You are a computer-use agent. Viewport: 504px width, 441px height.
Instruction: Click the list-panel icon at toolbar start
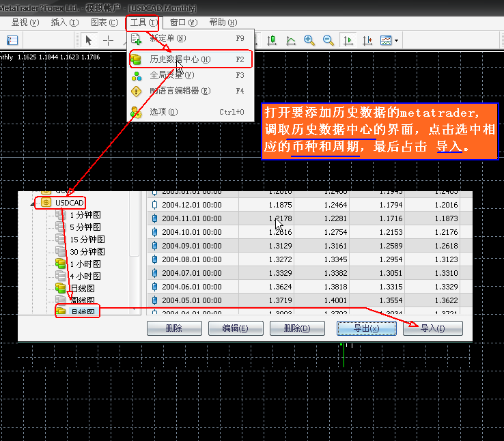[x=12, y=40]
